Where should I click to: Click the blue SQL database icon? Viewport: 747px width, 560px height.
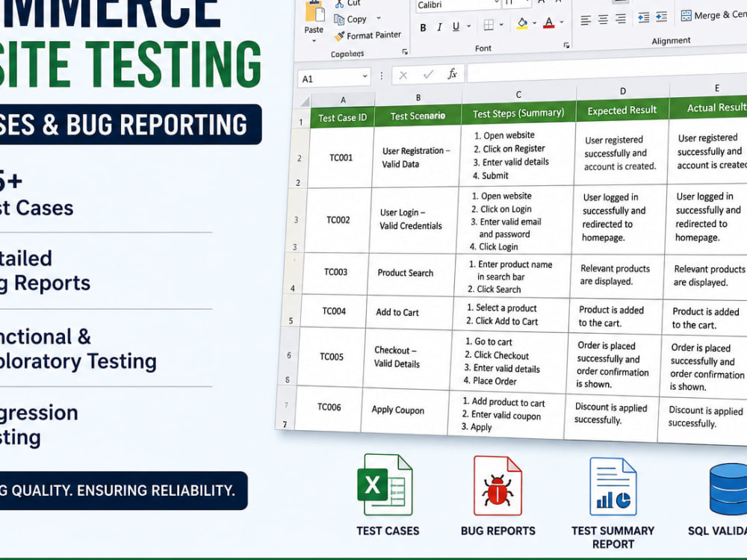click(x=728, y=488)
